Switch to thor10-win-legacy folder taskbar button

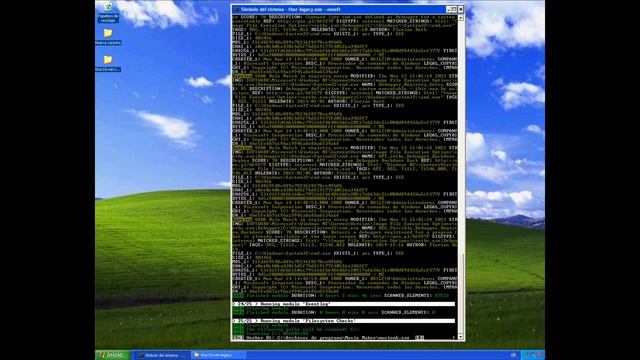coord(218,356)
